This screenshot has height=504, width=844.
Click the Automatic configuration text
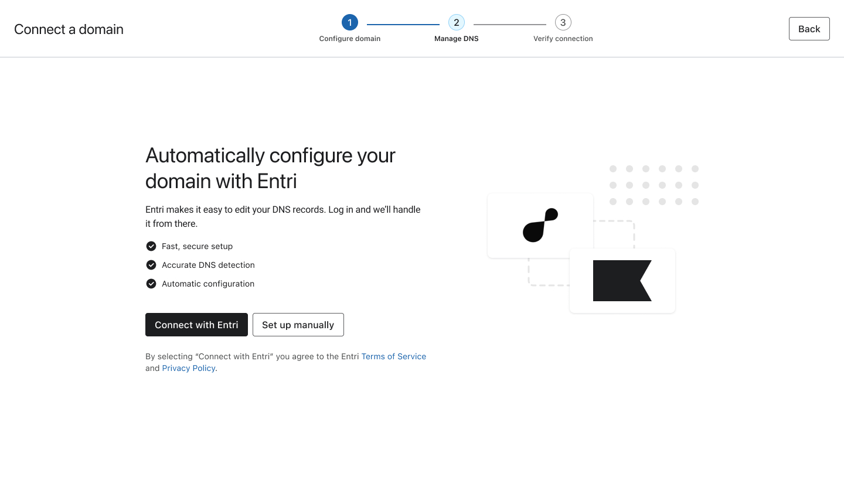[208, 284]
